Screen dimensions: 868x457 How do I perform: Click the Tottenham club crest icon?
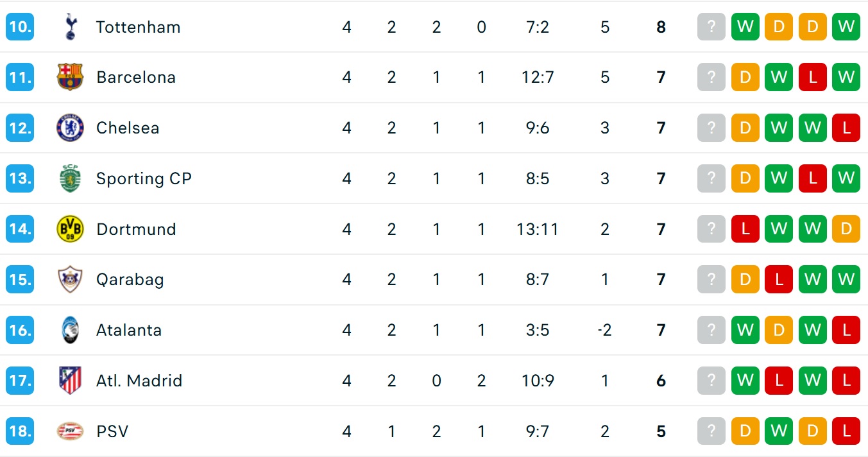pyautogui.click(x=70, y=27)
